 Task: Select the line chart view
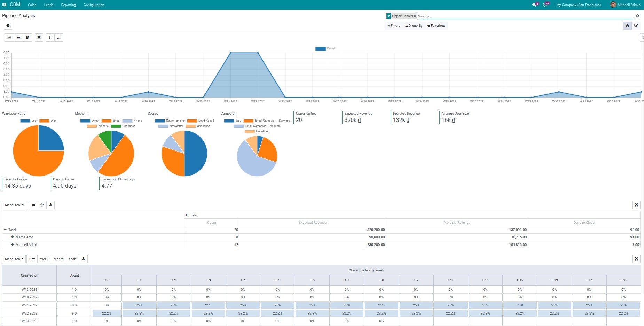18,37
